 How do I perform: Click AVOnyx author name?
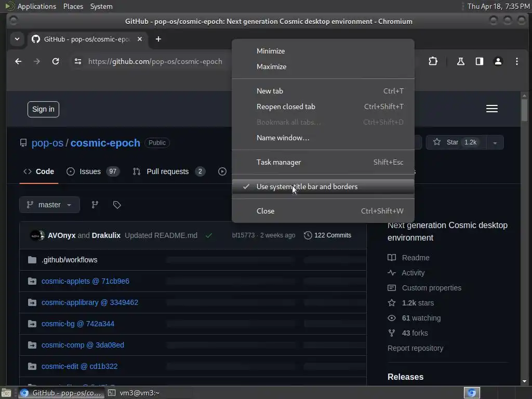61,235
